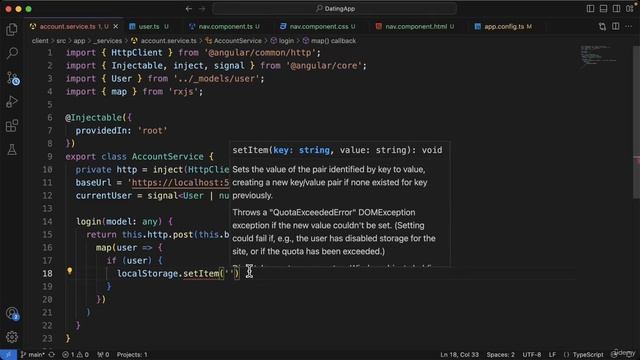Open the Manage settings gear
This screenshot has height=360, width=640.
click(12, 337)
